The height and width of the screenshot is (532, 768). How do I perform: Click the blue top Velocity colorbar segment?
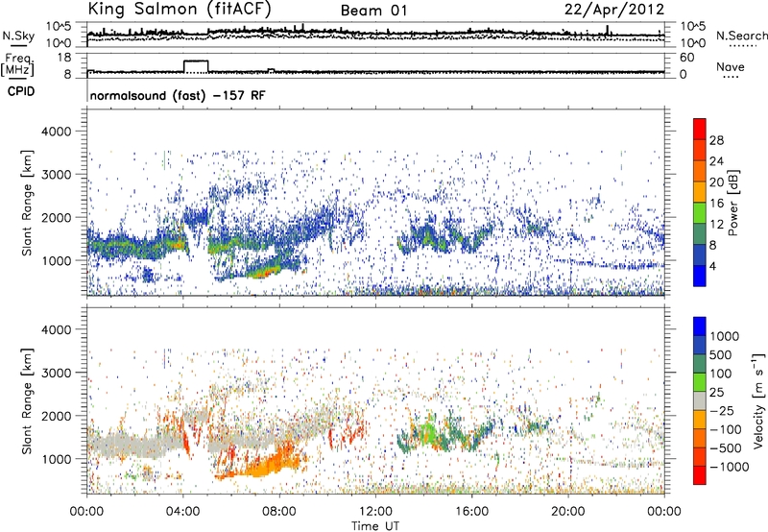pos(700,326)
